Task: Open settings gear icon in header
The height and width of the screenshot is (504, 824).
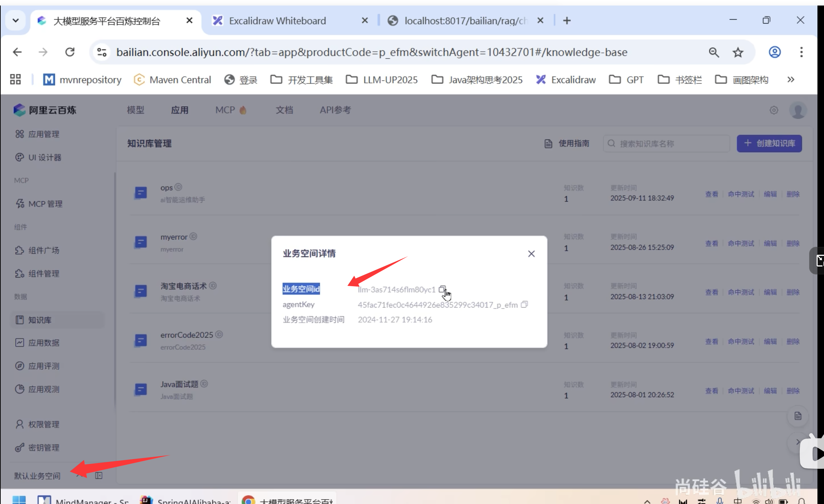Action: (774, 110)
